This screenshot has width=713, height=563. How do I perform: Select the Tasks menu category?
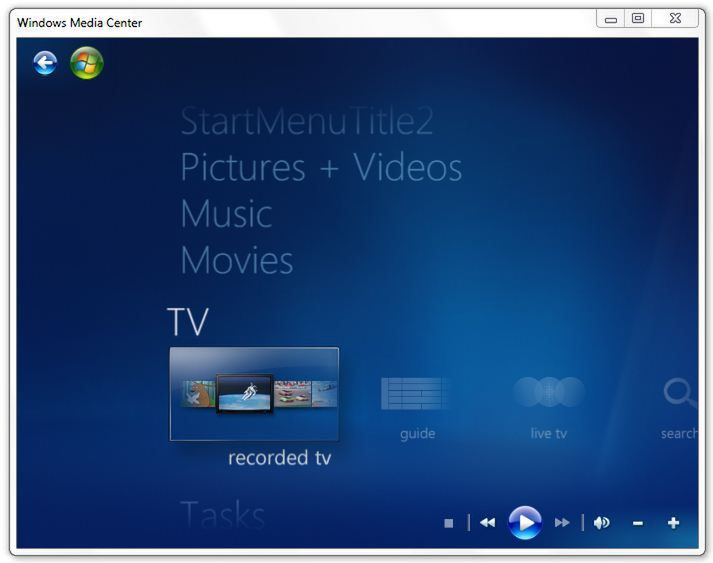point(223,516)
